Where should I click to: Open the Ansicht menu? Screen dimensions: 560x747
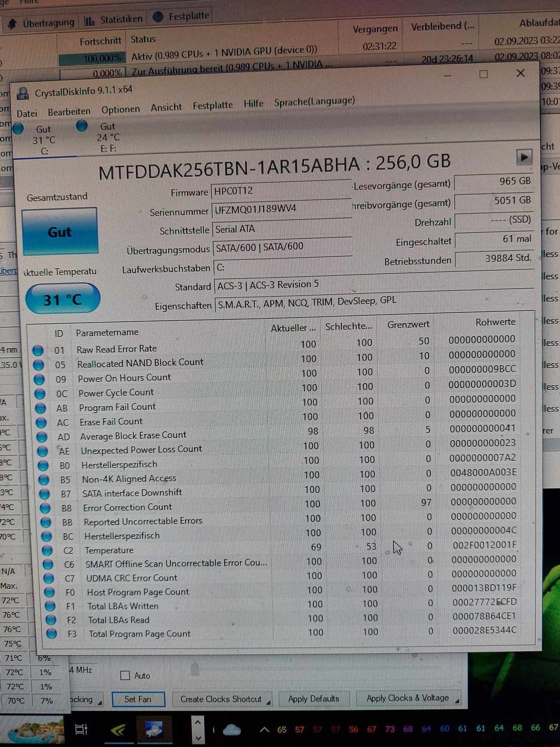click(x=166, y=107)
